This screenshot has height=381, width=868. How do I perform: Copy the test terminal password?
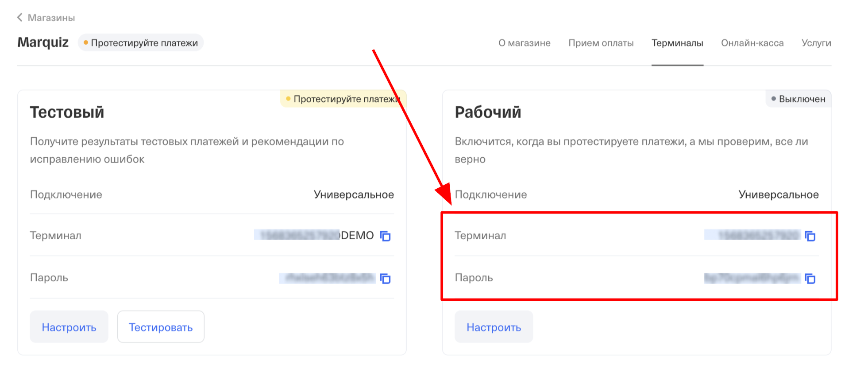point(386,279)
